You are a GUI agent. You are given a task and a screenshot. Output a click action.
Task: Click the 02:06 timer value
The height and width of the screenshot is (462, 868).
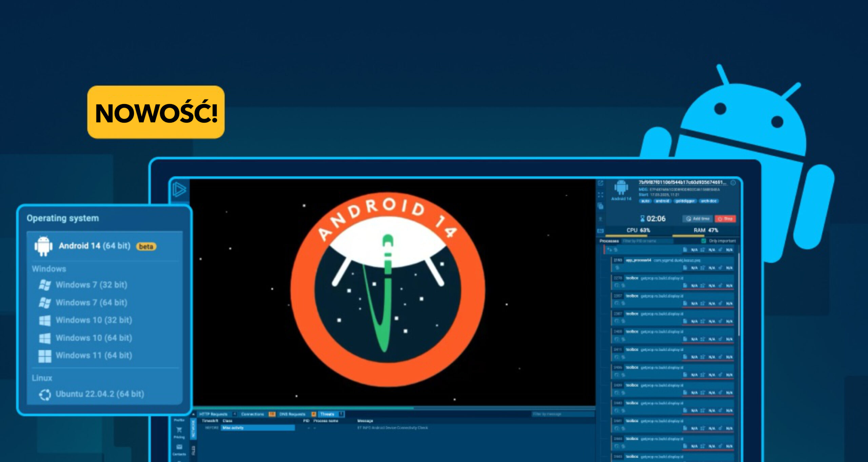[656, 219]
